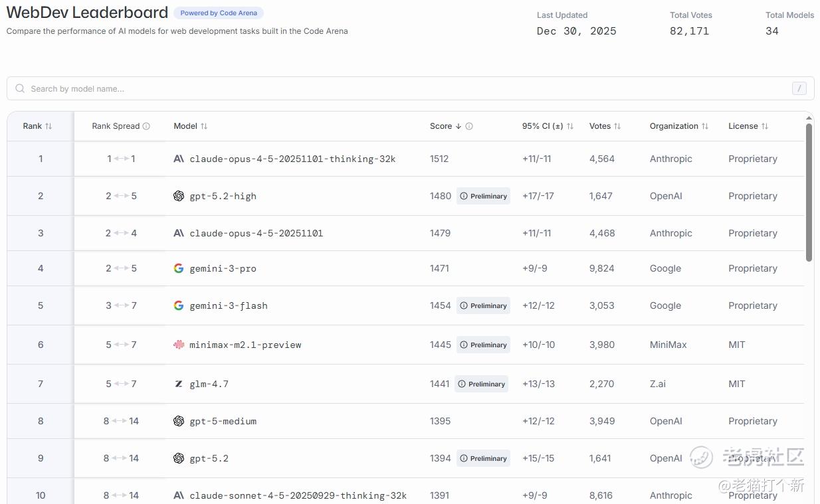The height and width of the screenshot is (504, 820).
Task: Click Preliminary badge for gpt-5.2 row
Action: 483,458
